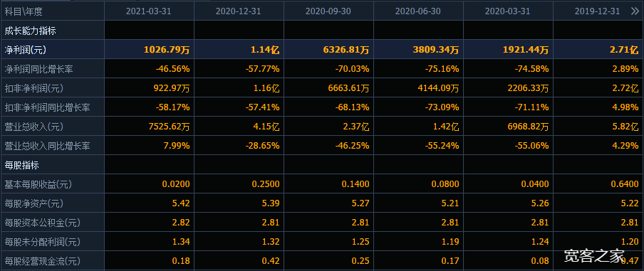
Task: Select the 2020-09-30 column header
Action: pos(328,11)
